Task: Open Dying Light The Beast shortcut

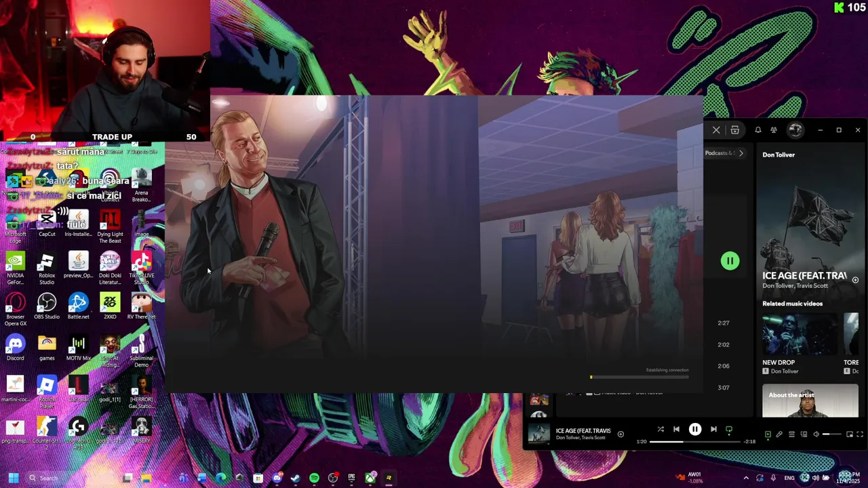Action: (x=110, y=227)
